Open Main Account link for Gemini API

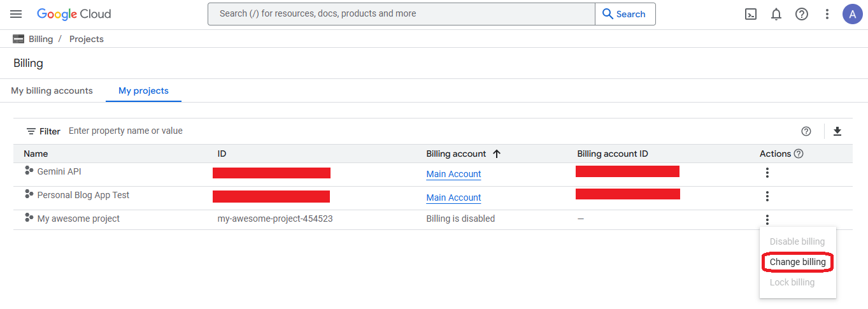coord(453,174)
